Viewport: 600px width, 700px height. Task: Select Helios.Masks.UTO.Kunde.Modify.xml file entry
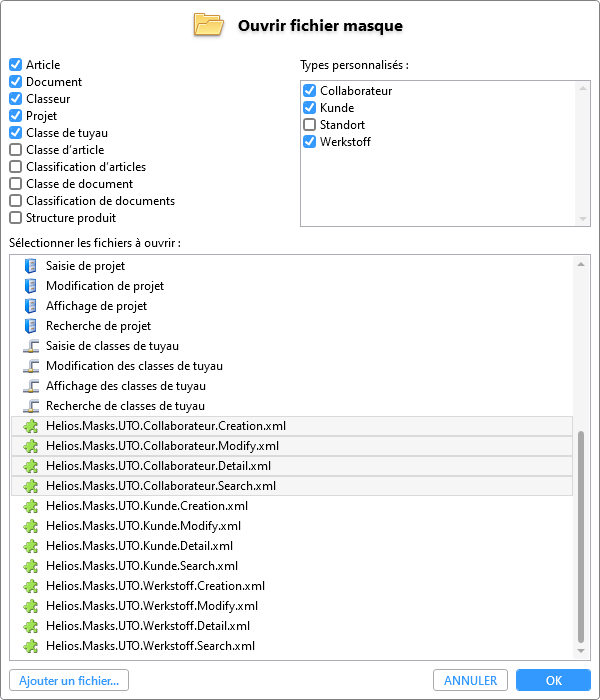(x=292, y=526)
